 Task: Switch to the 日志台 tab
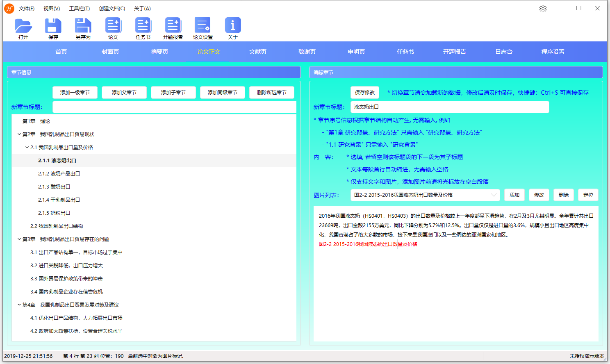click(x=504, y=52)
